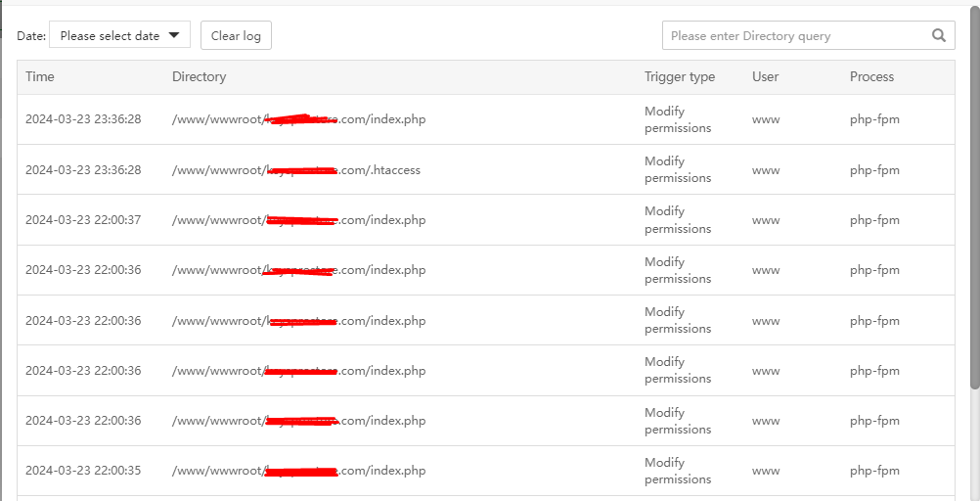This screenshot has width=980, height=501.
Task: Click the Time column header
Action: point(40,76)
